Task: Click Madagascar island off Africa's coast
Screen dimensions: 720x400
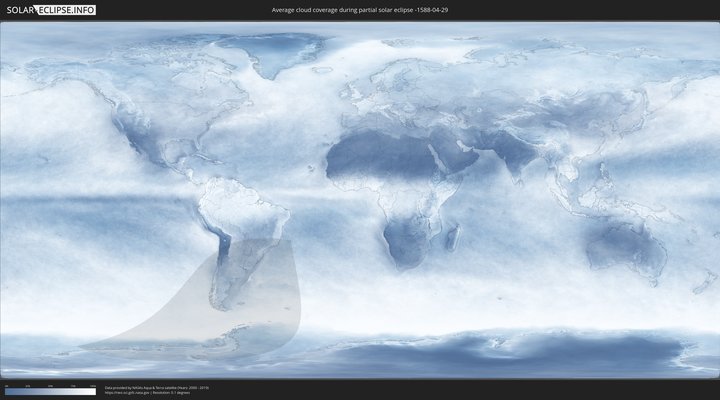Action: pos(453,238)
